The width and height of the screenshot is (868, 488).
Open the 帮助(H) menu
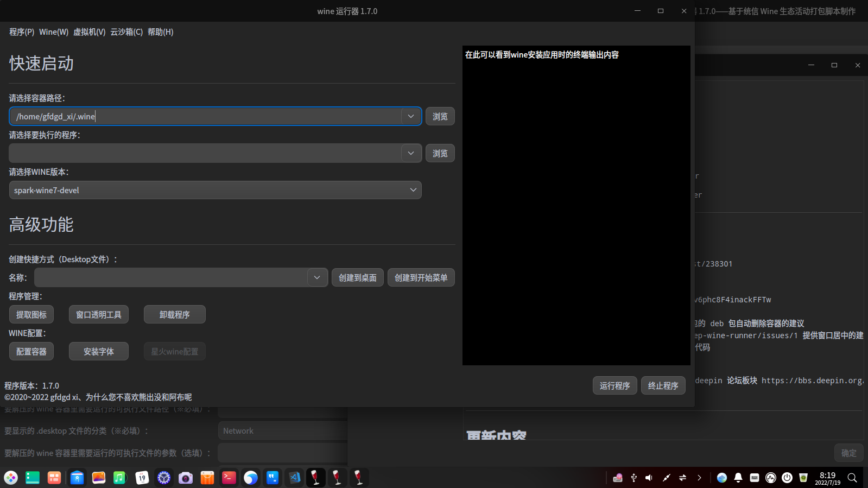click(161, 32)
